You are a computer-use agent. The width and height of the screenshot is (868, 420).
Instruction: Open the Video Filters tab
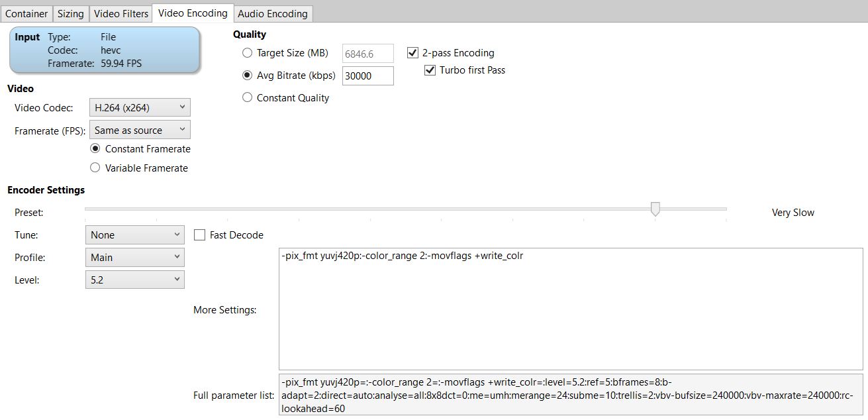click(121, 13)
